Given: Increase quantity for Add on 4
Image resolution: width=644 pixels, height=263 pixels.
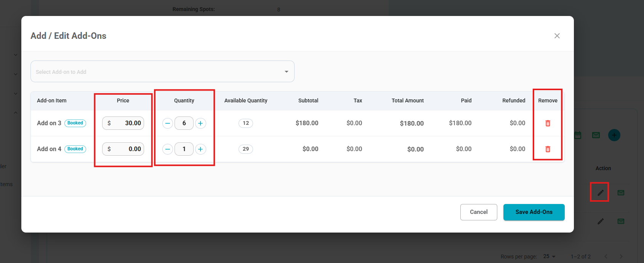Looking at the screenshot, I should click(x=200, y=149).
